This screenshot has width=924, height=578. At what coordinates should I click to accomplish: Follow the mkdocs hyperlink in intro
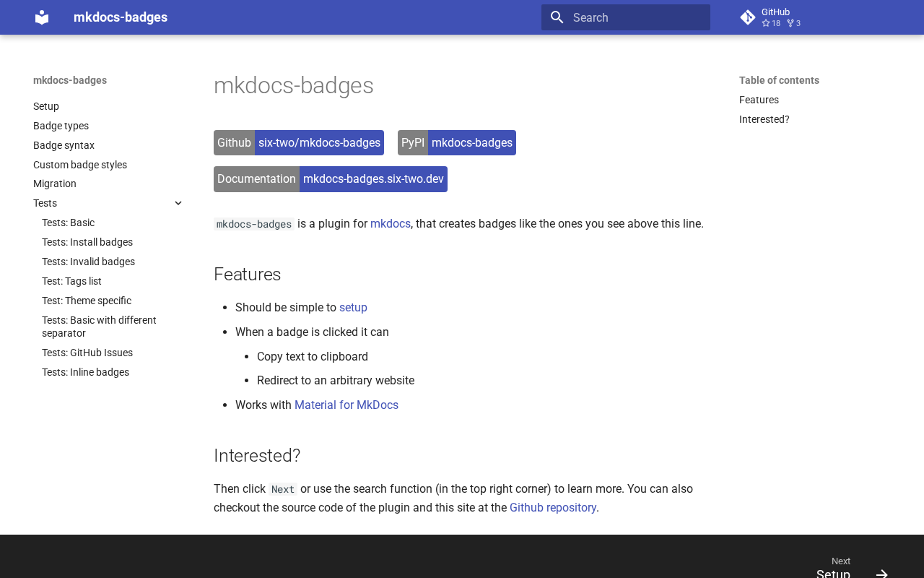tap(390, 224)
